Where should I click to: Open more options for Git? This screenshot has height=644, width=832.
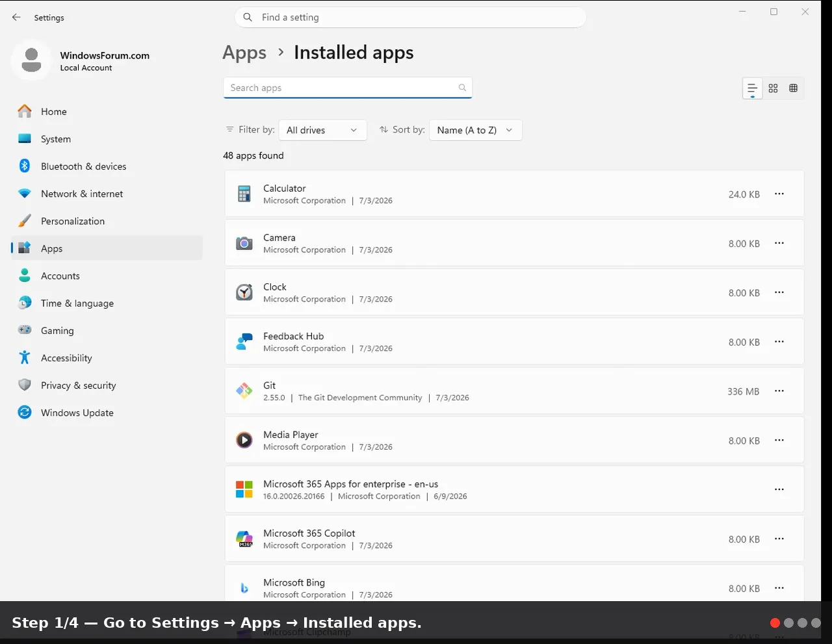(779, 391)
